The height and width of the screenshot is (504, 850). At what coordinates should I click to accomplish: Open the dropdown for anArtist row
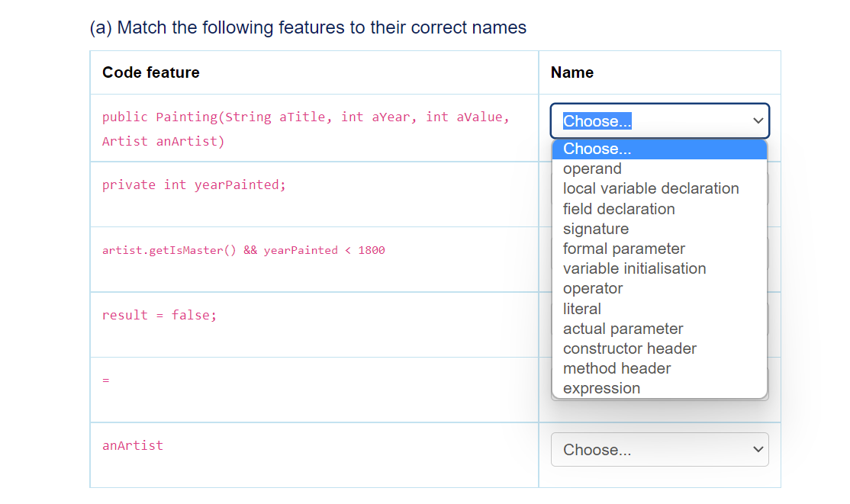pos(659,450)
